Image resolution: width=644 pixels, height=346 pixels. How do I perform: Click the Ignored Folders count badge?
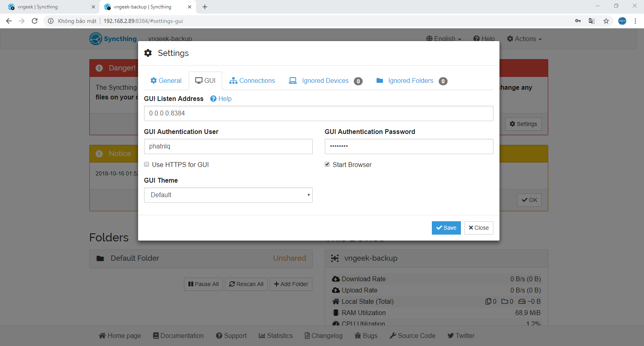pos(443,81)
